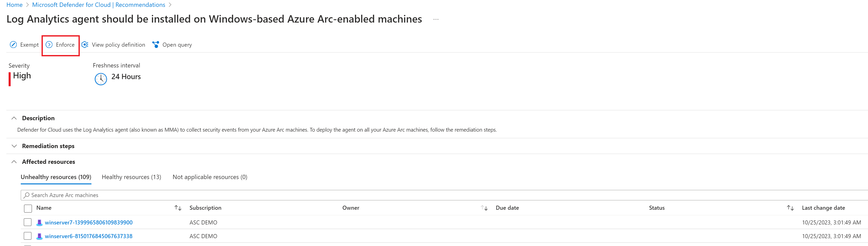Sort by Owner column arrows
Screen dimensions: 868x246
tap(484, 208)
